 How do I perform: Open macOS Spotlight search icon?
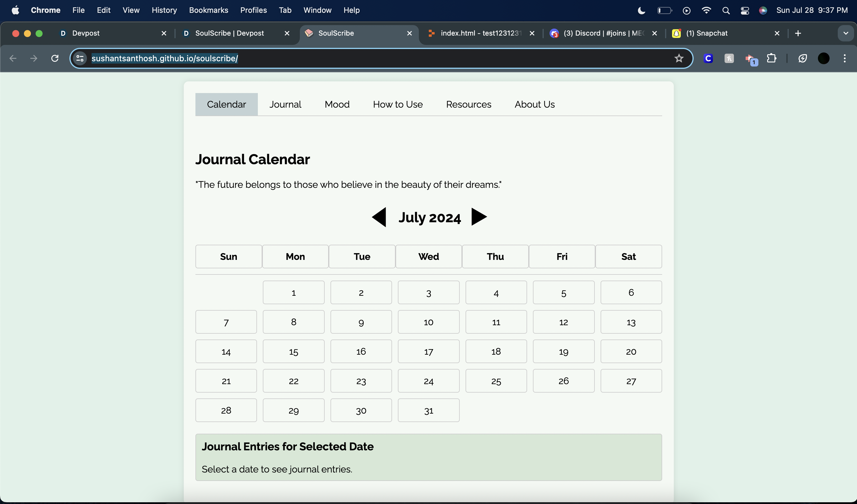726,10
